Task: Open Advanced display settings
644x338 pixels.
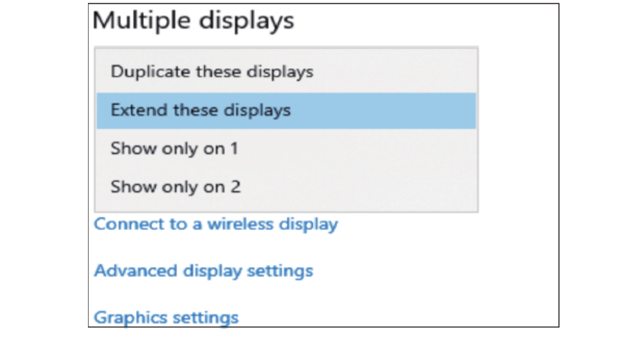Action: coord(203,270)
